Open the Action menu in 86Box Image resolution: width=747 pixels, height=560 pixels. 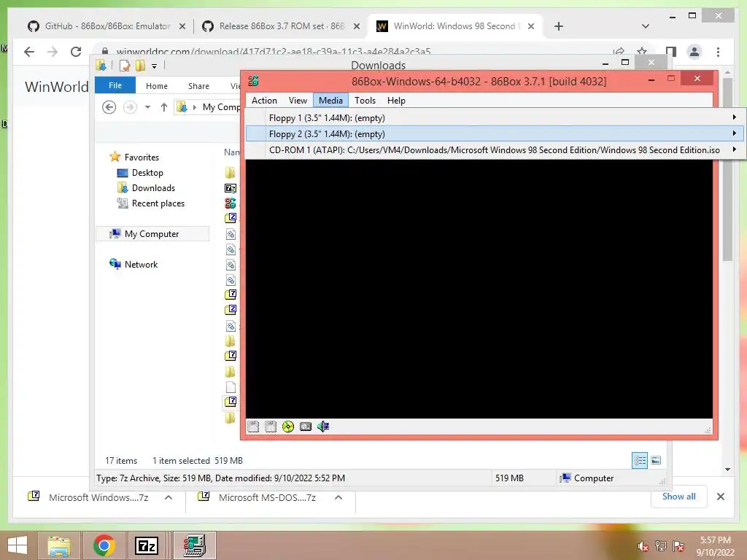click(264, 101)
